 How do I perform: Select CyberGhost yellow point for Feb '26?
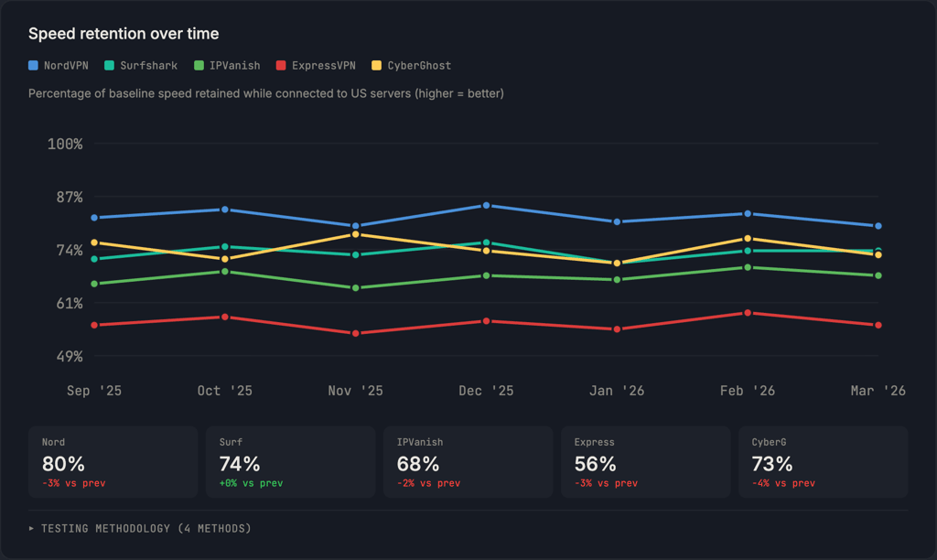[748, 239]
